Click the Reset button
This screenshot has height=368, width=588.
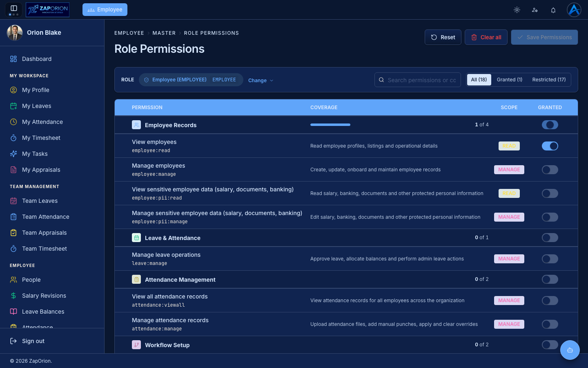(x=443, y=37)
